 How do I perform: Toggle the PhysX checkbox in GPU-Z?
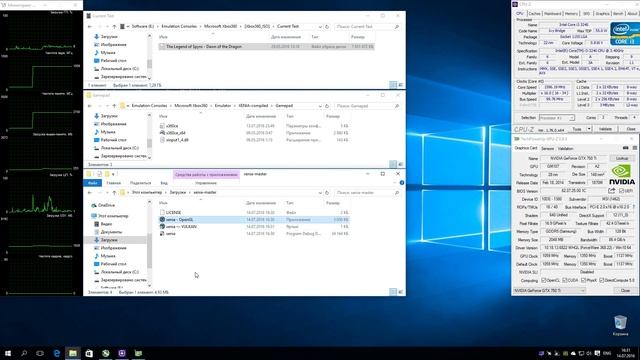click(x=584, y=280)
